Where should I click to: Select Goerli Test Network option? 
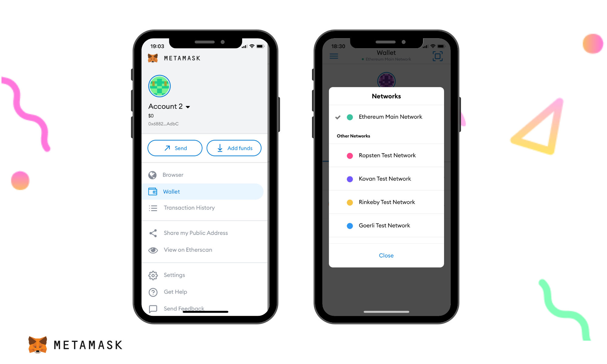point(385,225)
